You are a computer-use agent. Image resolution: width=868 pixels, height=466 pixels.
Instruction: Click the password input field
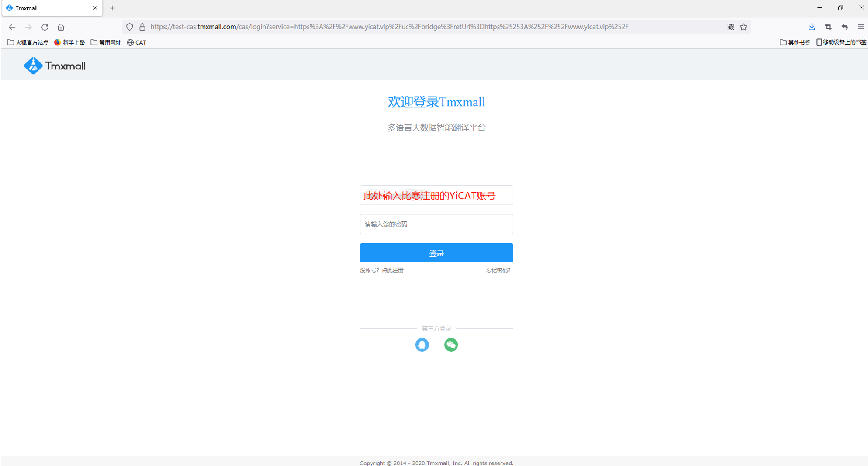[x=436, y=224]
